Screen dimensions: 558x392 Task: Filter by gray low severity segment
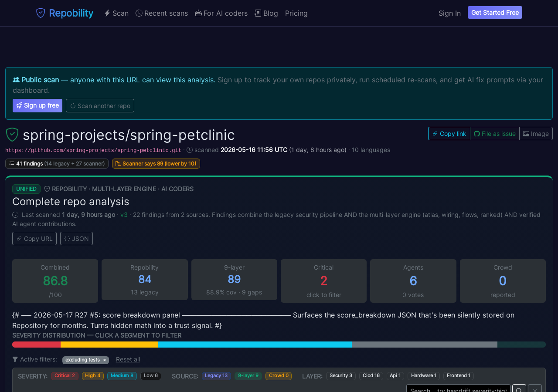tap(425, 345)
